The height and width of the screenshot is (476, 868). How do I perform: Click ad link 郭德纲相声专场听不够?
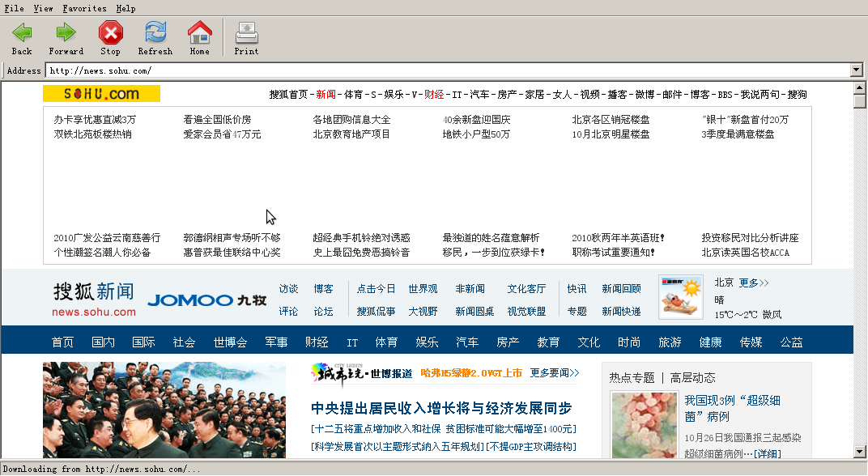coord(232,238)
